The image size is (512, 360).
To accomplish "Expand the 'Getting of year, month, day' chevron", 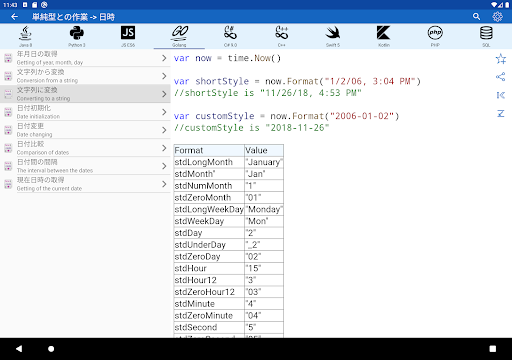I will pyautogui.click(x=164, y=58).
